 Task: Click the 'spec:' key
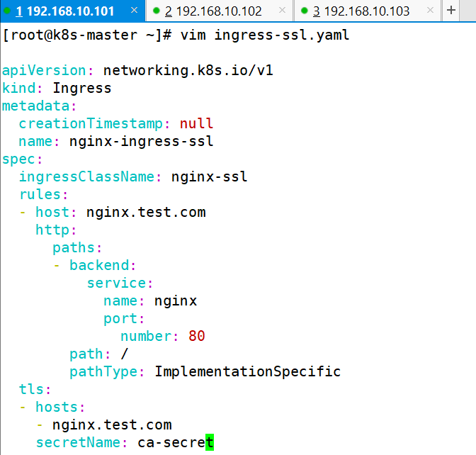point(22,159)
